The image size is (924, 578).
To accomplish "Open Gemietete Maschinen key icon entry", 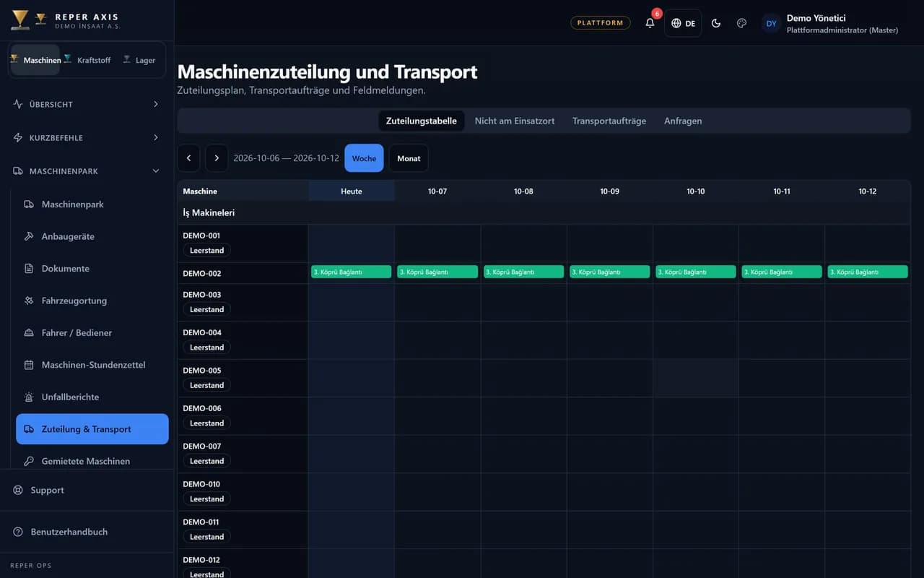I will (x=92, y=461).
